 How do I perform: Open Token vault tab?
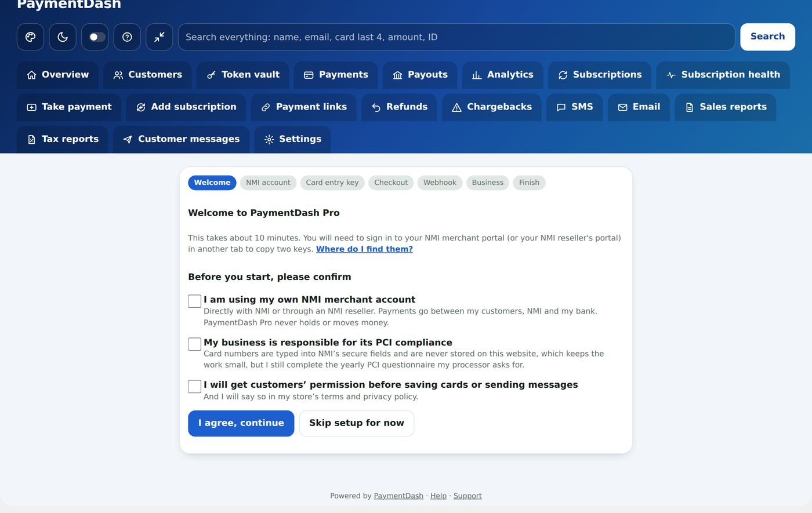pos(243,75)
